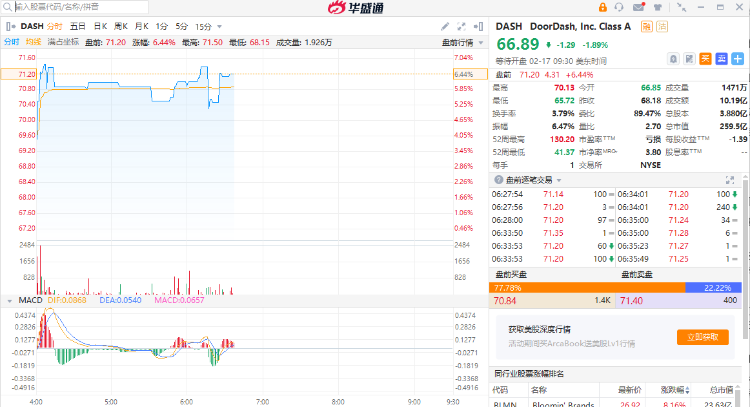The image size is (750, 407).
Task: Open customer service headset icon
Action: (x=619, y=7)
